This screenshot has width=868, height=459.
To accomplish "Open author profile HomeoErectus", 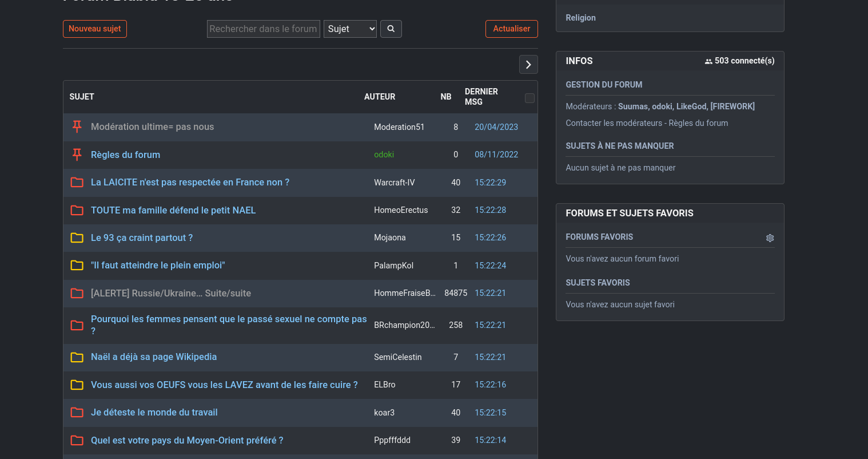I will click(401, 210).
